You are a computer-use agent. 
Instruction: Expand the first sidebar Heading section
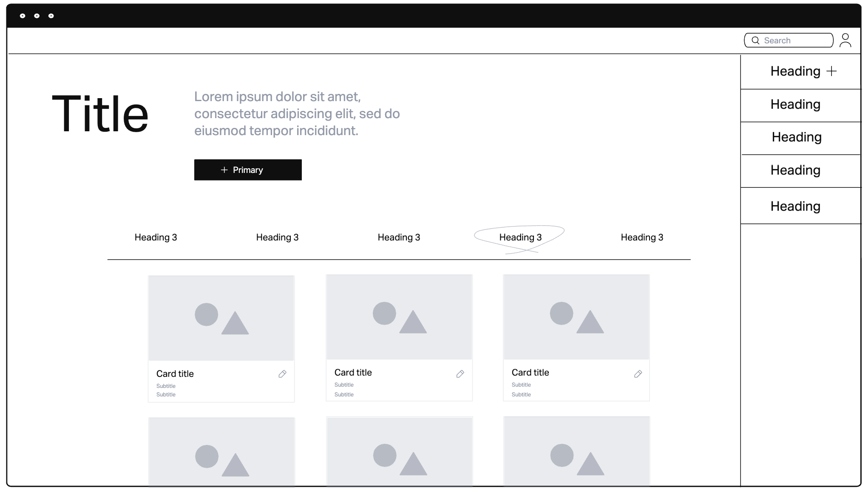(x=795, y=71)
